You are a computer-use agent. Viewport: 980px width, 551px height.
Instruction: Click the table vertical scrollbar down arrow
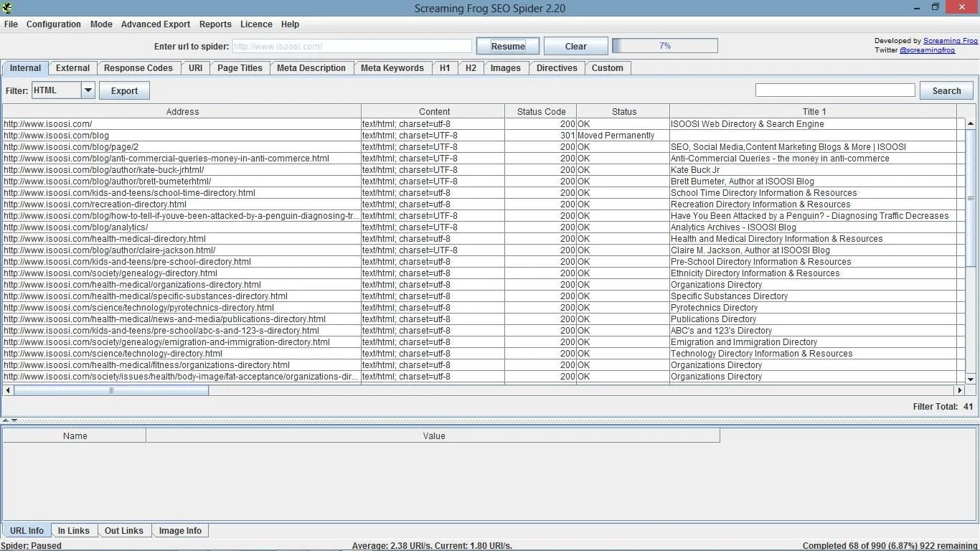pyautogui.click(x=971, y=379)
